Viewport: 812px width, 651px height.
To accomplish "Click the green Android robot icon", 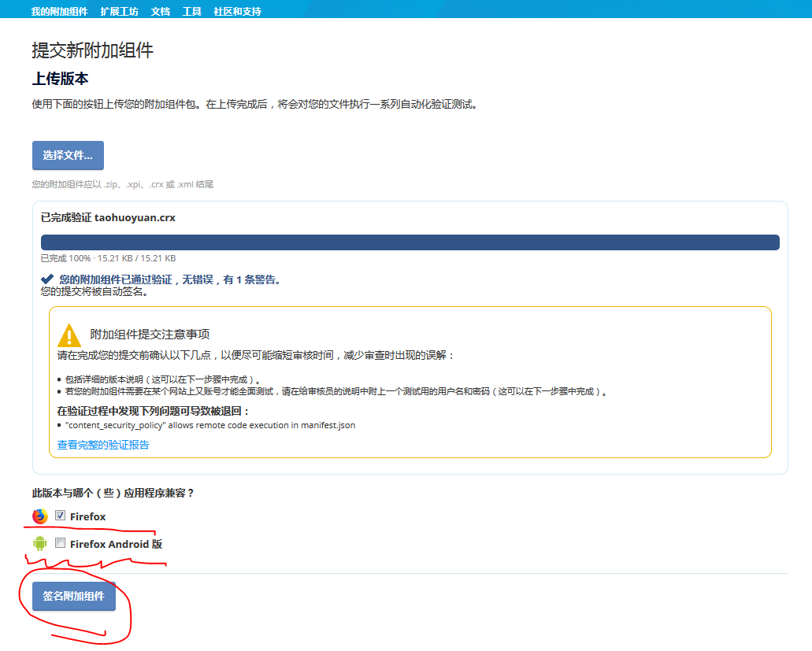I will click(x=40, y=543).
